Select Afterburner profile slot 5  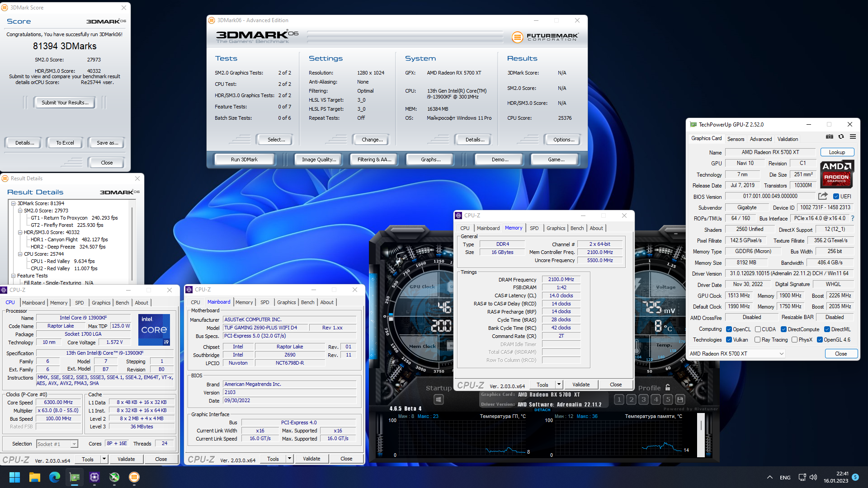[668, 399]
